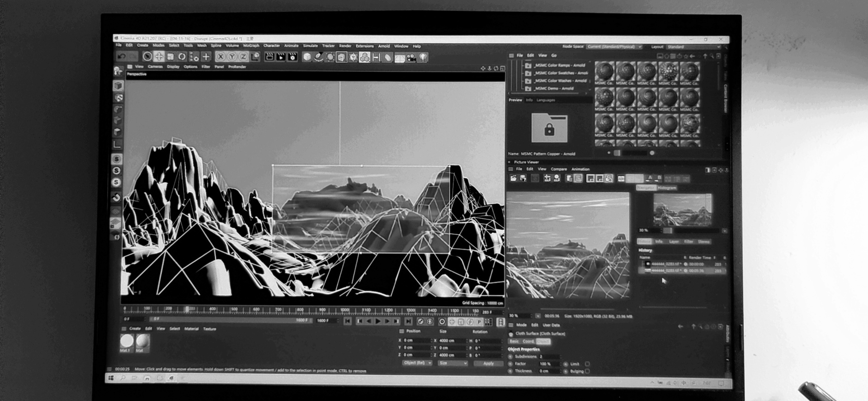This screenshot has height=401, width=868.
Task: Toggle Parameter keyframe recording P icon
Action: [x=479, y=322]
